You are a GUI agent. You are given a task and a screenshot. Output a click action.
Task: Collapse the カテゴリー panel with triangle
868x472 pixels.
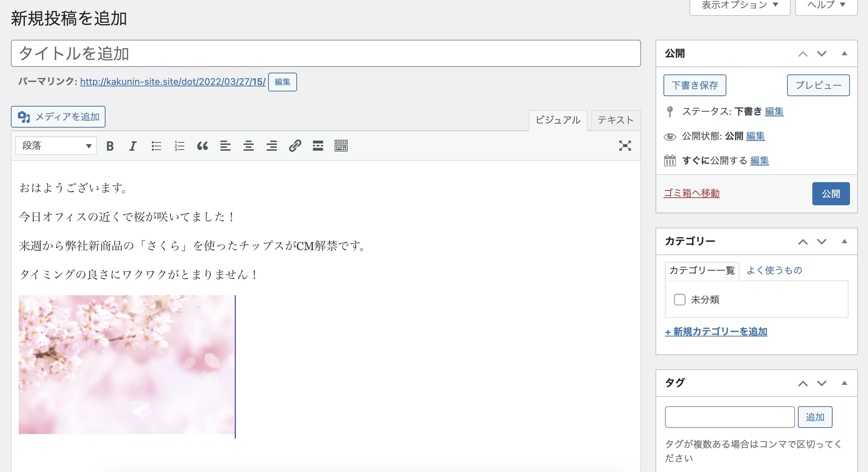[x=845, y=241]
